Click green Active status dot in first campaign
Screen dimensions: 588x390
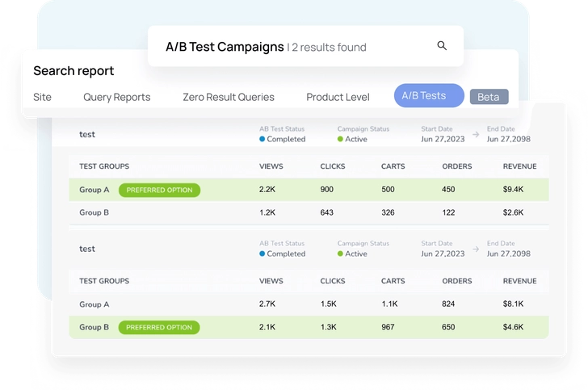pos(341,139)
